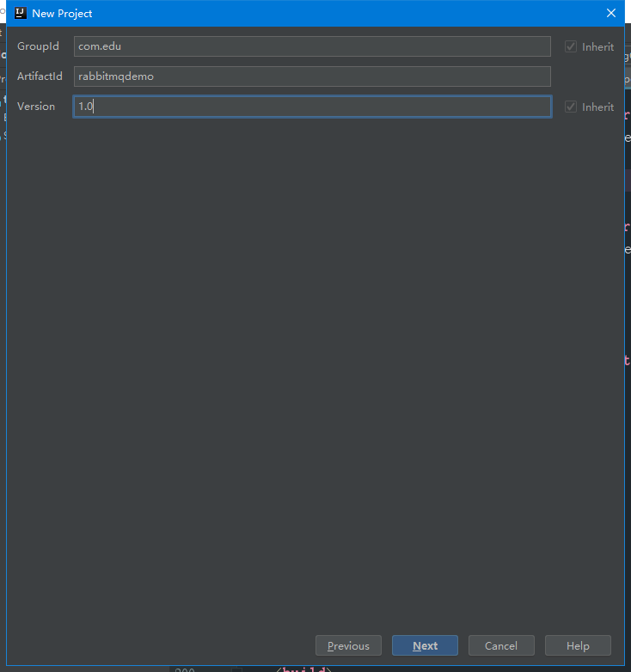Click the New Project title text
Screen dimensions: 631x672
62,14
